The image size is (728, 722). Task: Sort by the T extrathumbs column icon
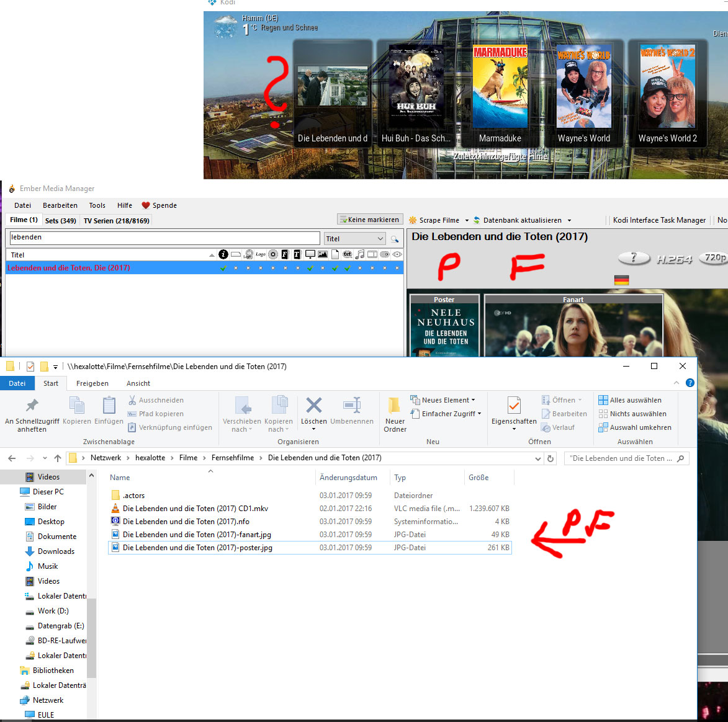point(297,254)
